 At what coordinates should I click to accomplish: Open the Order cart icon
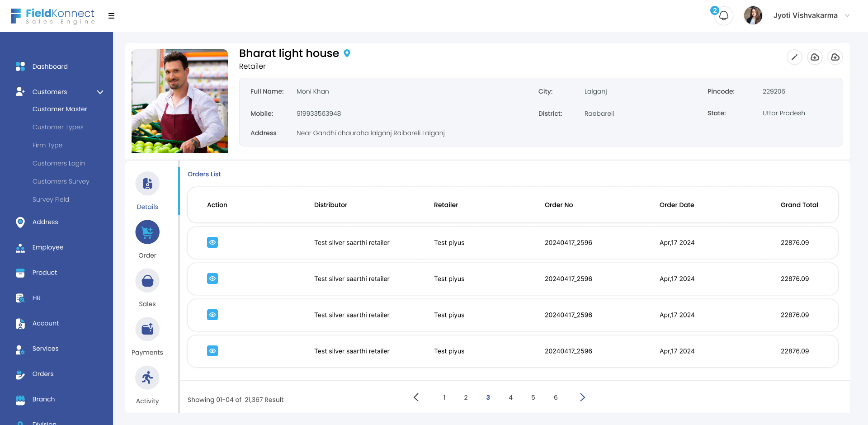point(147,232)
